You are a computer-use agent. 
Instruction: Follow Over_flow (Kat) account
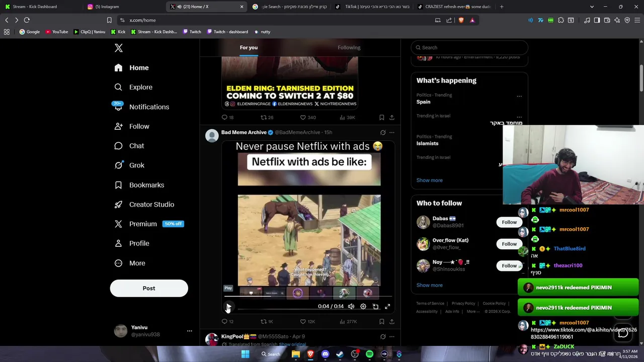[x=509, y=244]
